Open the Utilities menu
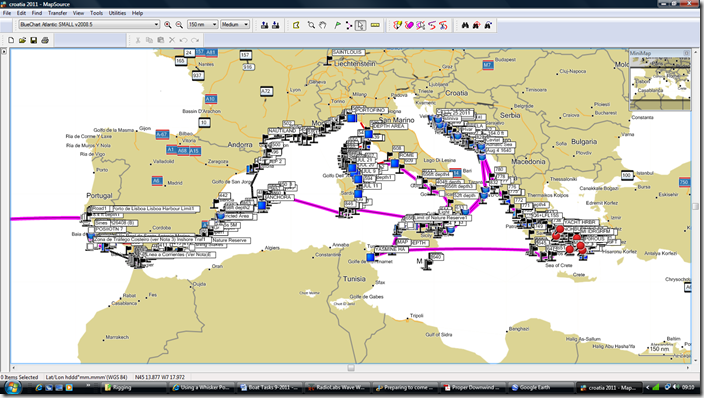 pos(117,13)
